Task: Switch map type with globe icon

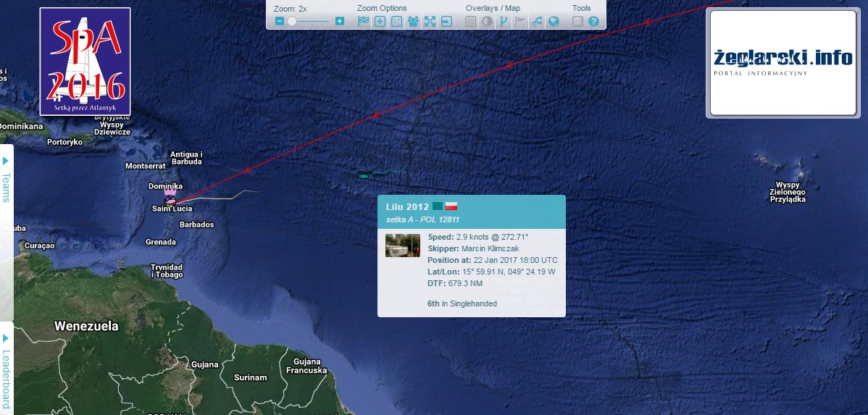Action: coord(554,22)
